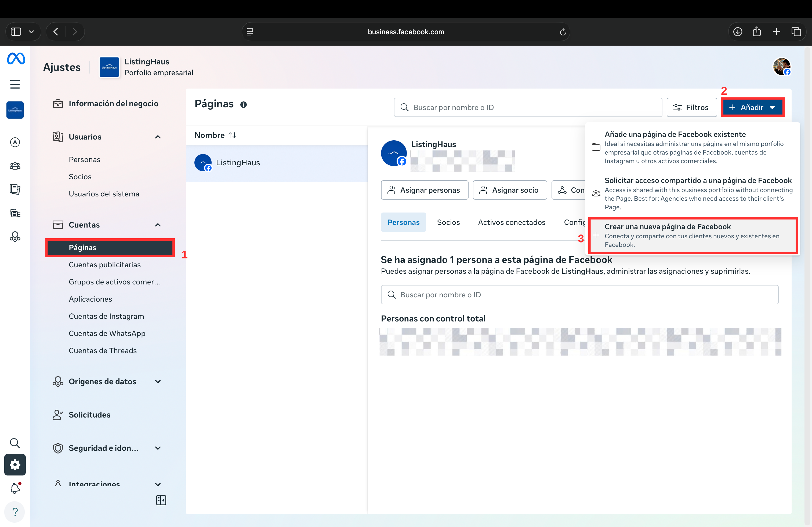812x527 pixels.
Task: Open the hamburger menu in left rail
Action: point(15,84)
